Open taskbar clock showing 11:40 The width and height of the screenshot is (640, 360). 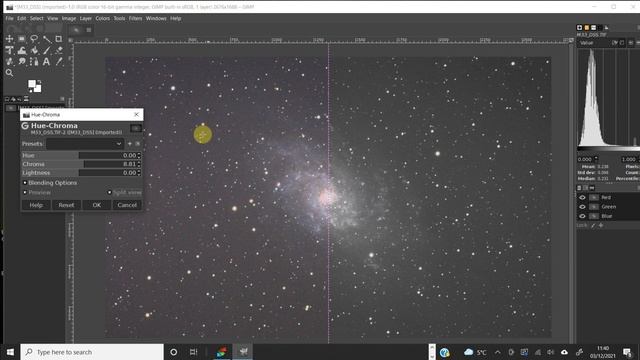[603, 352]
